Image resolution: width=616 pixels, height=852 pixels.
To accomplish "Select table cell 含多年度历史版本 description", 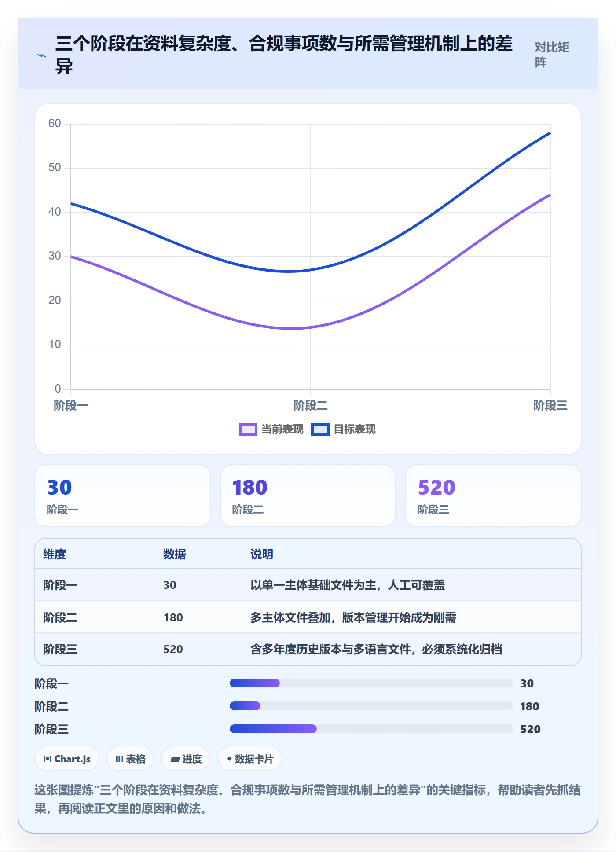I will tap(376, 649).
